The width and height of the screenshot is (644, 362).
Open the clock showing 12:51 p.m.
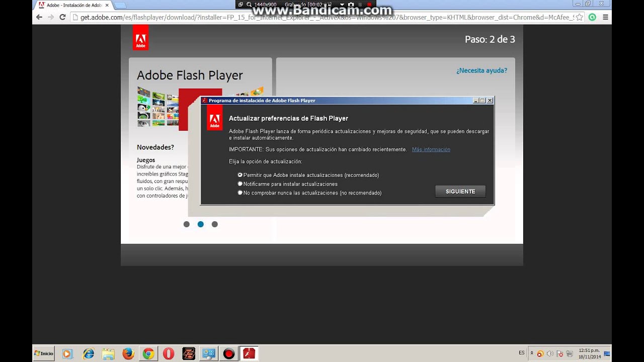click(589, 353)
